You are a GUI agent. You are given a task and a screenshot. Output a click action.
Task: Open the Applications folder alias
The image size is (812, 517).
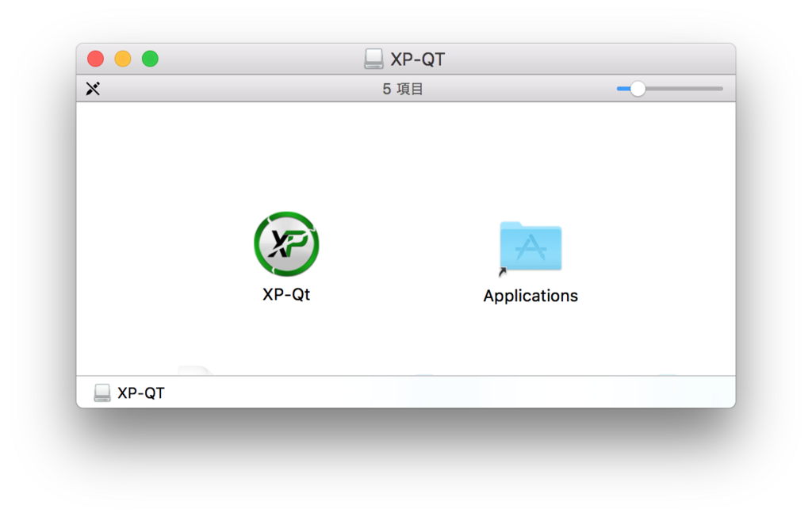tap(530, 245)
